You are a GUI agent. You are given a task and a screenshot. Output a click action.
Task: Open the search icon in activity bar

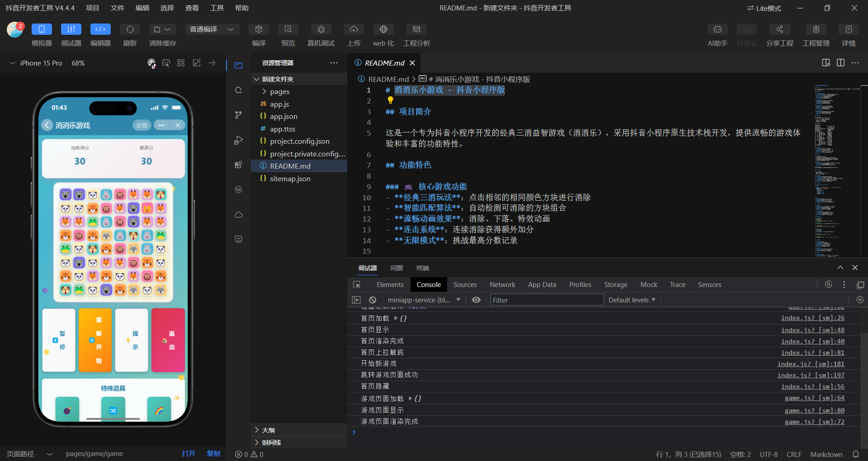point(239,90)
